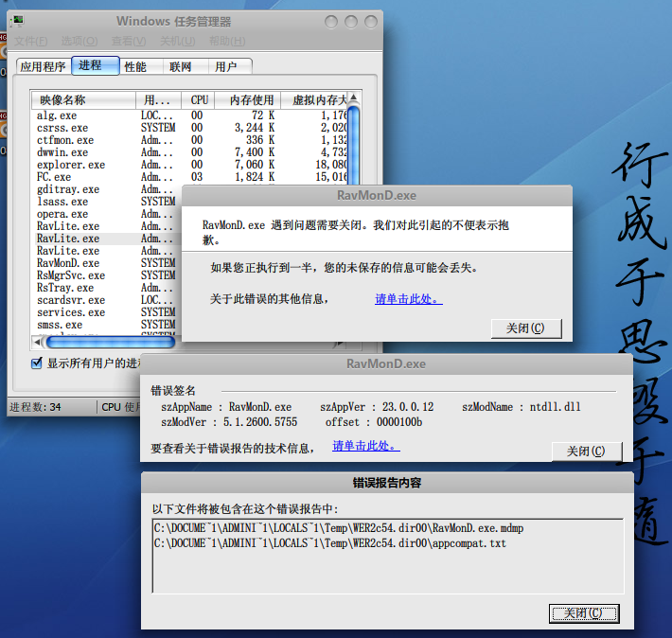The image size is (672, 638).
Task: Click 请单击此处 link for technical report info
Action: (x=366, y=446)
